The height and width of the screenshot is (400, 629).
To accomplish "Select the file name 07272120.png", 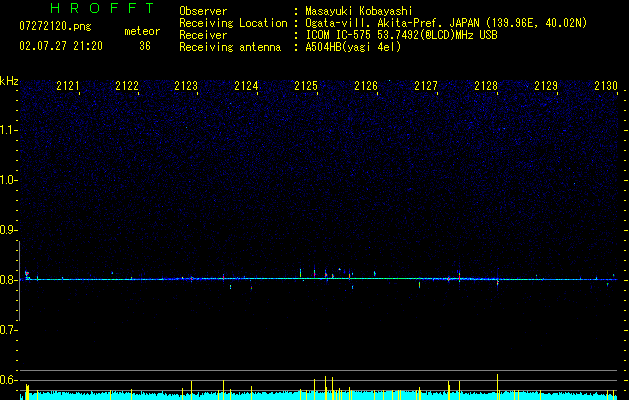I will pos(55,27).
